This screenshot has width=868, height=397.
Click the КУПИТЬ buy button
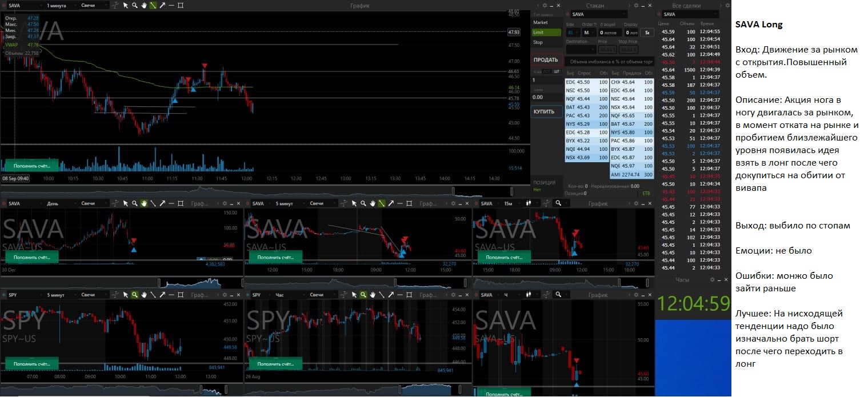tap(546, 111)
